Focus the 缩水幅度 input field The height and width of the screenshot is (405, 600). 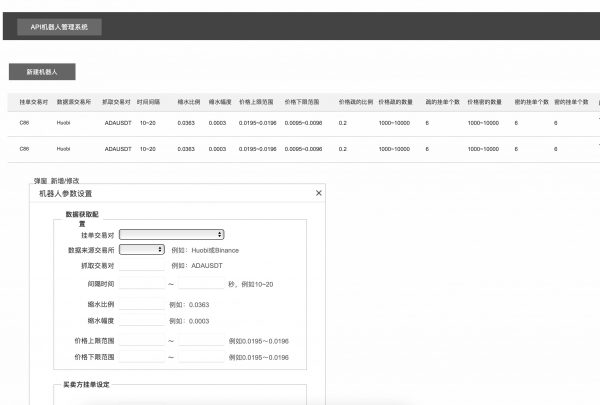tap(142, 320)
